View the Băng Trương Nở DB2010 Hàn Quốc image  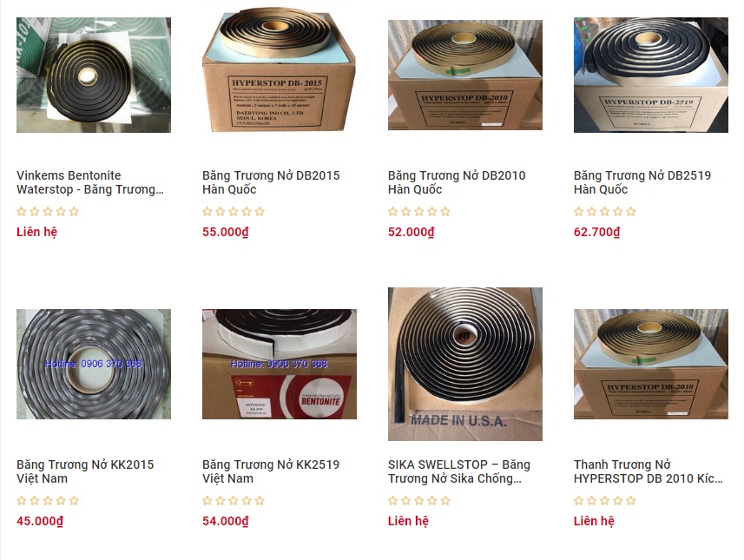pyautogui.click(x=465, y=75)
